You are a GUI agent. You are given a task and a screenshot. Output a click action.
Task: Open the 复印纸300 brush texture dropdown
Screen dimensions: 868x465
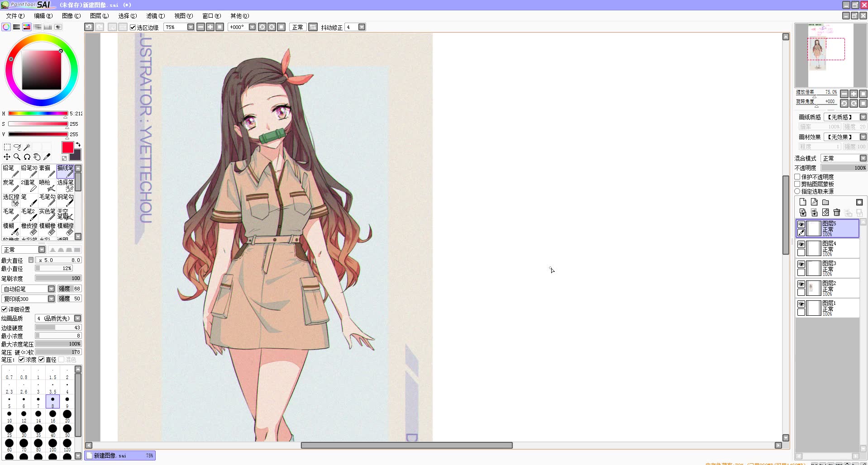(x=51, y=299)
